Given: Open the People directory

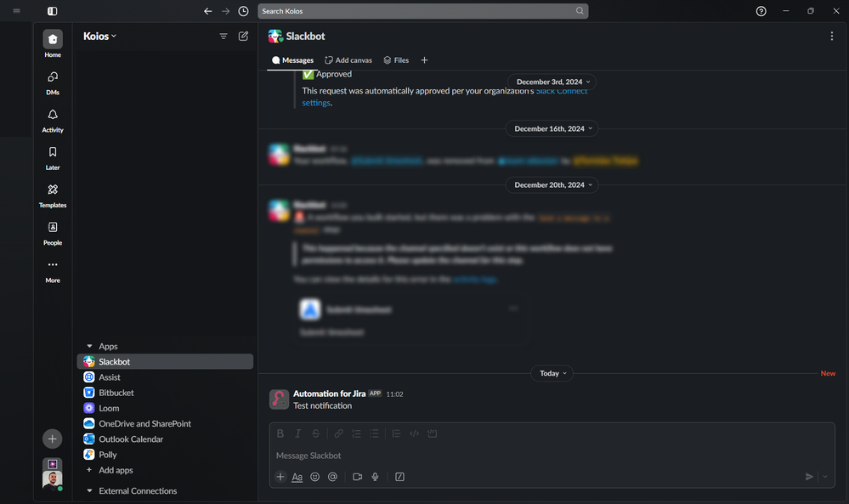Looking at the screenshot, I should coord(53,234).
